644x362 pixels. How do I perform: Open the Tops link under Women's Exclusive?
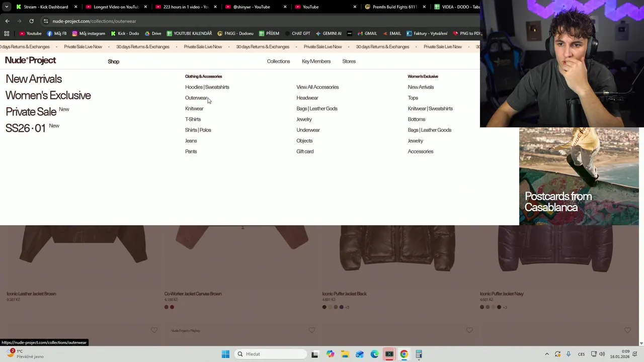[413, 98]
